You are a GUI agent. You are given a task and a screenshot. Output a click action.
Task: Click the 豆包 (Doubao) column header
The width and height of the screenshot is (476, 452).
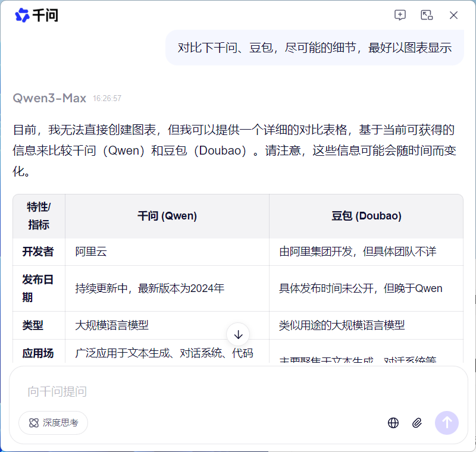(x=366, y=216)
